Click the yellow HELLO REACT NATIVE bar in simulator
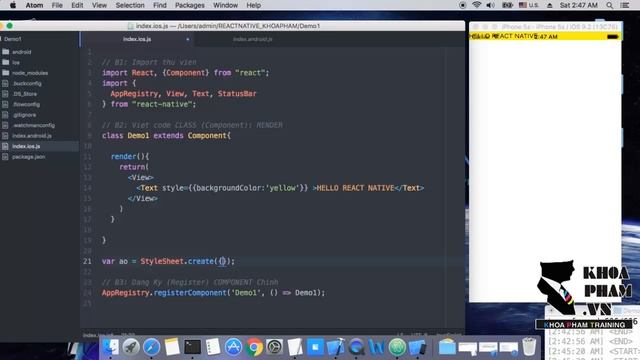640x360 pixels. (545, 36)
